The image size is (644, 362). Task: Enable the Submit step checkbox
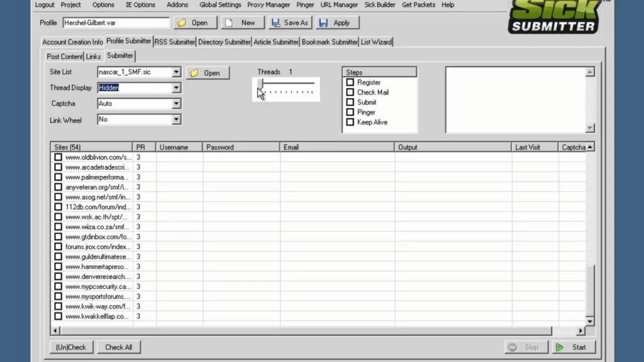[x=350, y=102]
